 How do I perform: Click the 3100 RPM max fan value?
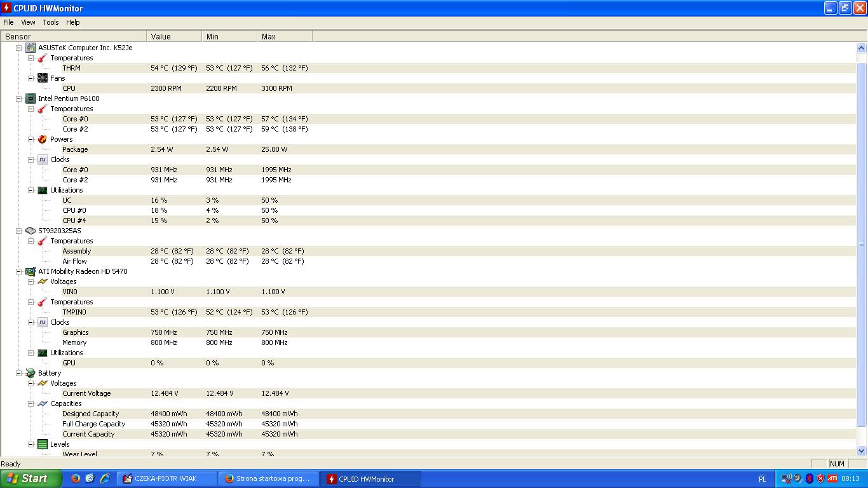[x=276, y=88]
